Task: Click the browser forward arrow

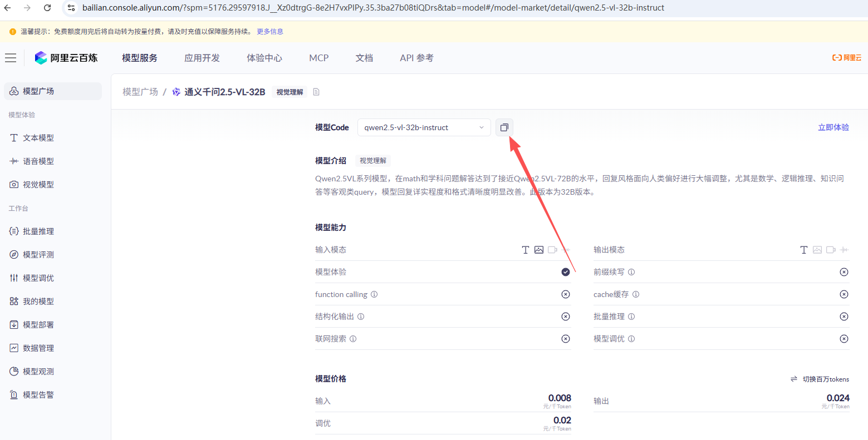Action: [x=27, y=8]
